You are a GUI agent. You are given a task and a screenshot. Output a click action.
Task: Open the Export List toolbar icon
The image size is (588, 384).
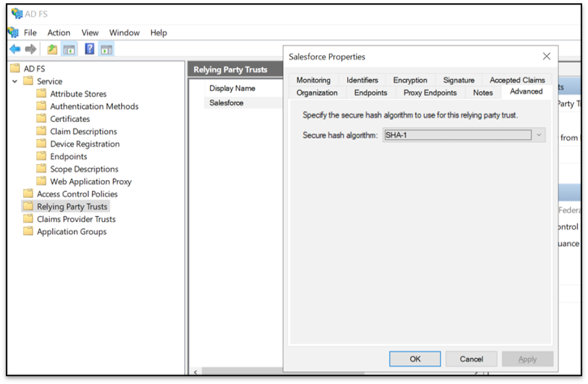(x=51, y=49)
